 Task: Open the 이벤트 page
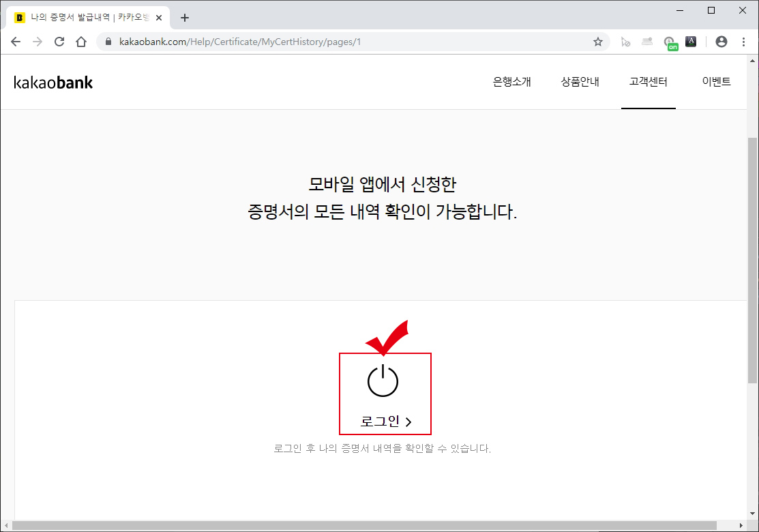point(716,81)
